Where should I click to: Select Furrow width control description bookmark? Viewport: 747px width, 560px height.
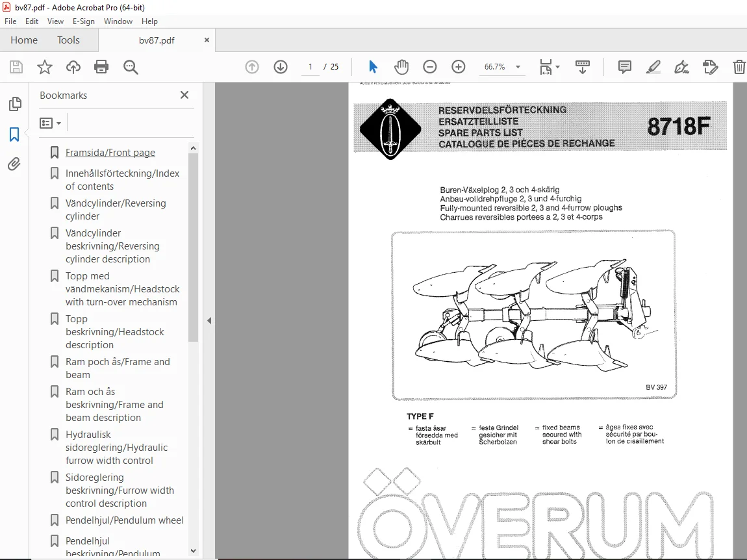[x=120, y=490]
